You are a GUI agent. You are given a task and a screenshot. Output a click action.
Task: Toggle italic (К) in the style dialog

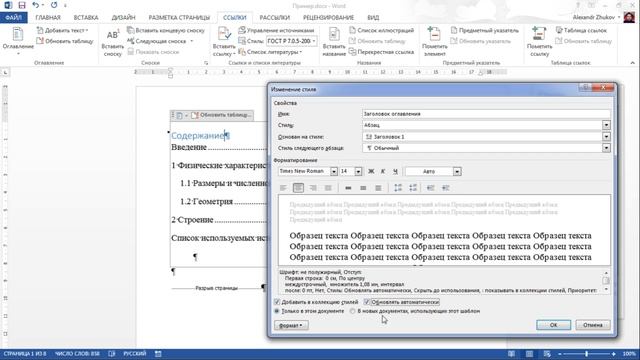(383, 171)
